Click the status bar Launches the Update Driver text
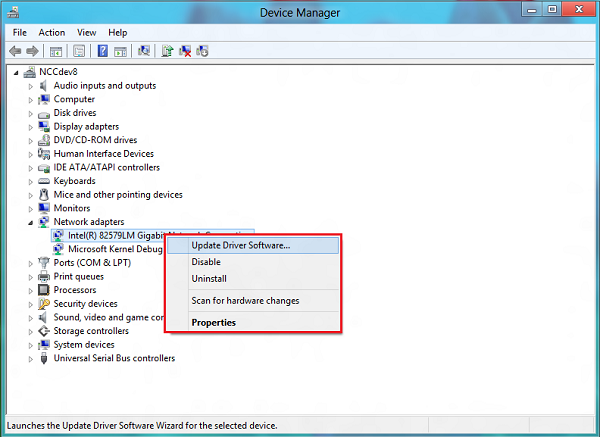Image resolution: width=600 pixels, height=437 pixels. (142, 426)
